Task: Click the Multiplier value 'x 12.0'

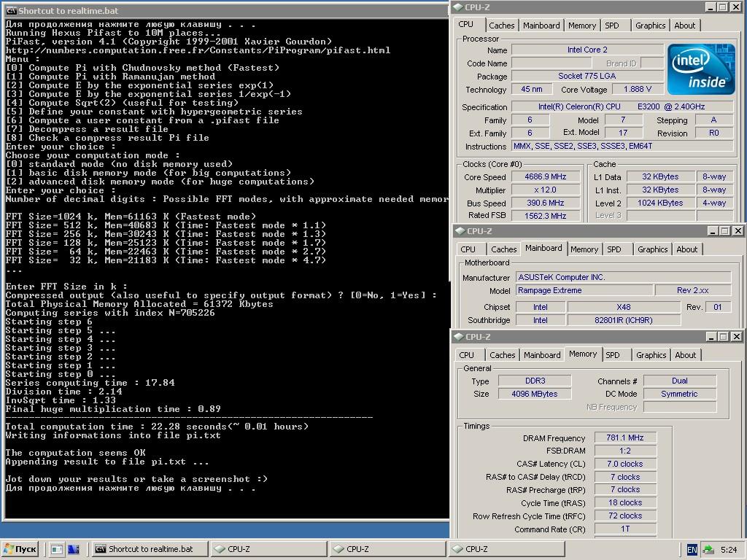Action: point(546,190)
